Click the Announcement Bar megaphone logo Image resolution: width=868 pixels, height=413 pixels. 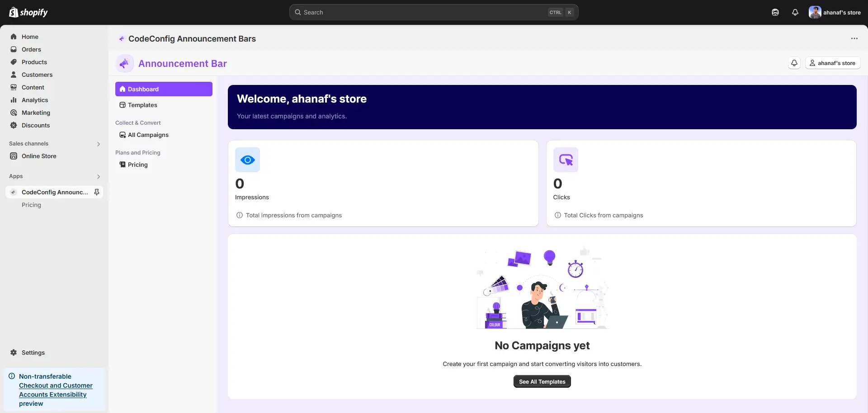[x=124, y=63]
